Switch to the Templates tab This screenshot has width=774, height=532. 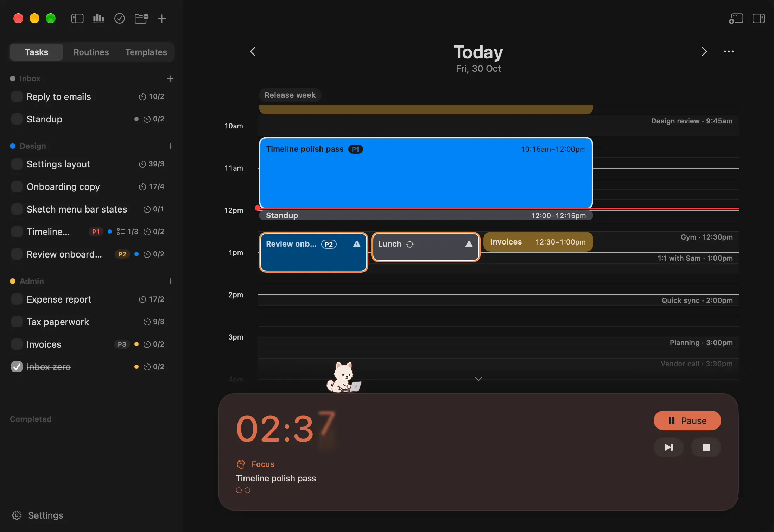[146, 52]
